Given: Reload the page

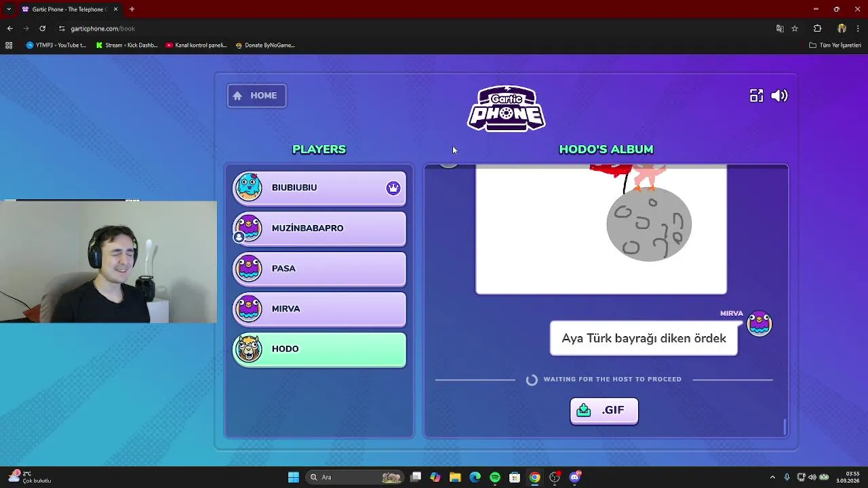Looking at the screenshot, I should click(x=42, y=28).
